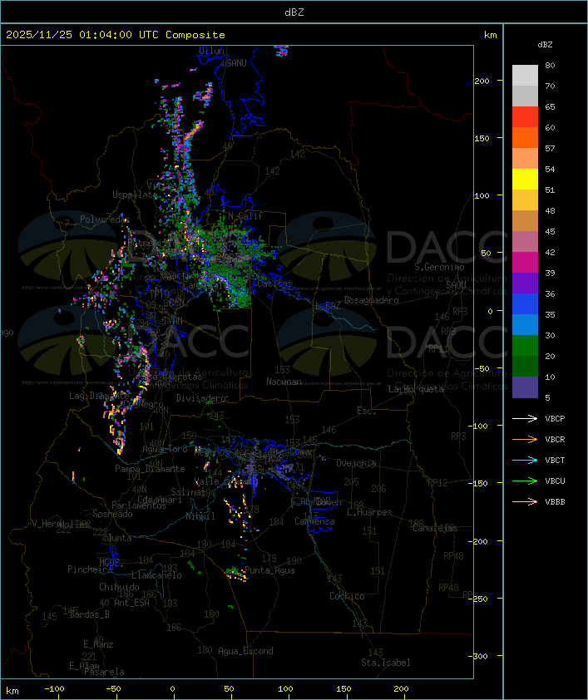Click the Nacunan place label
Viewport: 588px width, 700px height.
click(x=284, y=382)
